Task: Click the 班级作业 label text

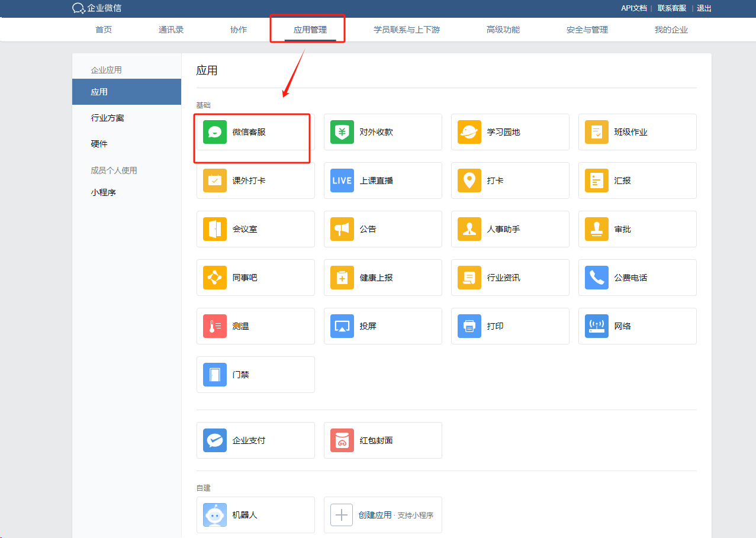Action: 631,132
